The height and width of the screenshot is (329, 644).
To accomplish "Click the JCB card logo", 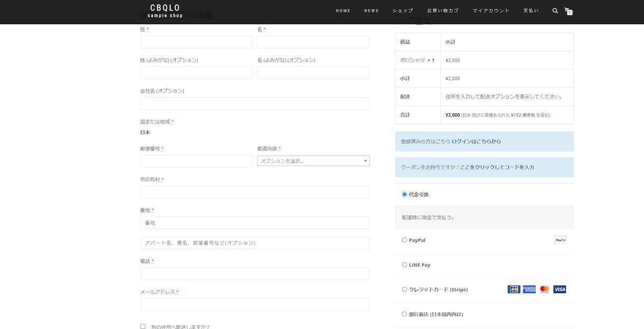I will [x=514, y=289].
